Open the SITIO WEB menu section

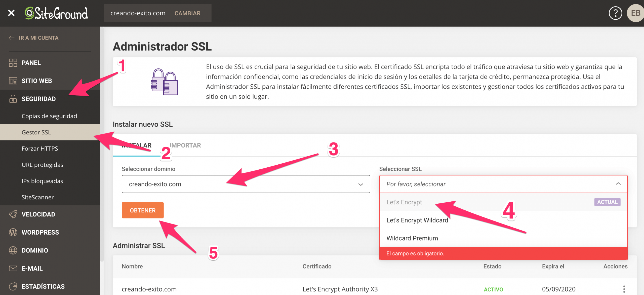coord(37,81)
